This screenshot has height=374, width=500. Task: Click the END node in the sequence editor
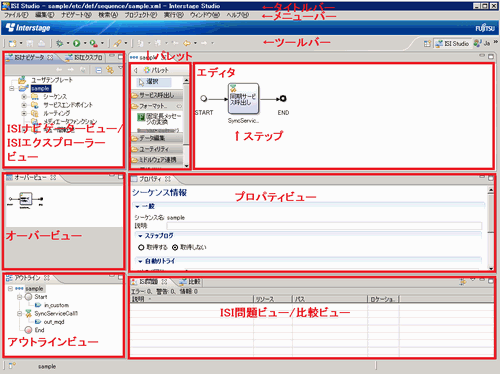[283, 98]
